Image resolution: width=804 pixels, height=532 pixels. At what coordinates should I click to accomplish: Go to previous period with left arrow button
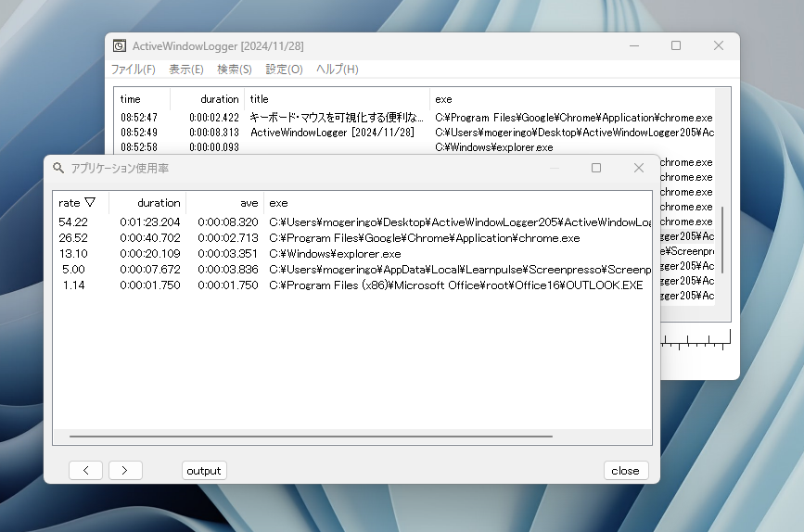pos(85,471)
